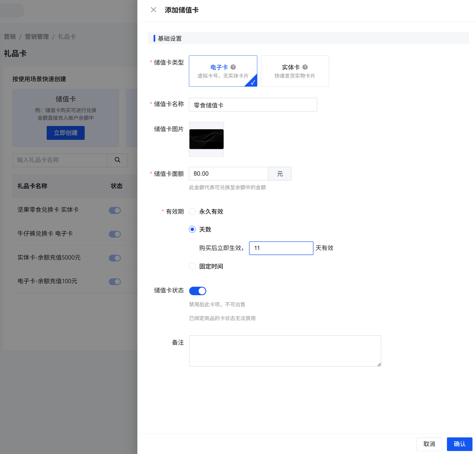This screenshot has width=476, height=454.
Task: Click help icon next to 电子卡
Action: tap(233, 67)
